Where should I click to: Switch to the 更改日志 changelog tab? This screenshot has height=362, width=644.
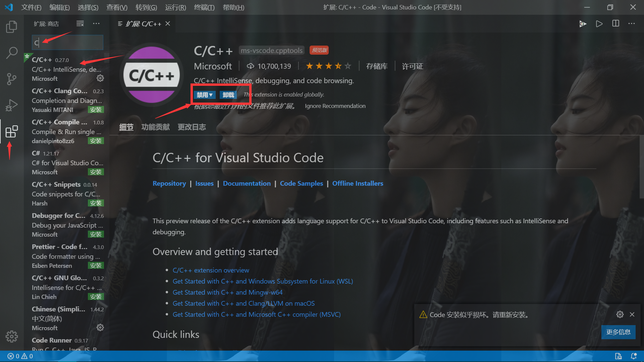tap(192, 127)
